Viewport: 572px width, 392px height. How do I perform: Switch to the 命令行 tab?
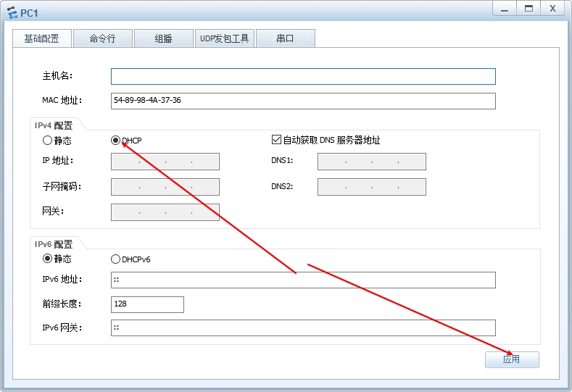[102, 38]
